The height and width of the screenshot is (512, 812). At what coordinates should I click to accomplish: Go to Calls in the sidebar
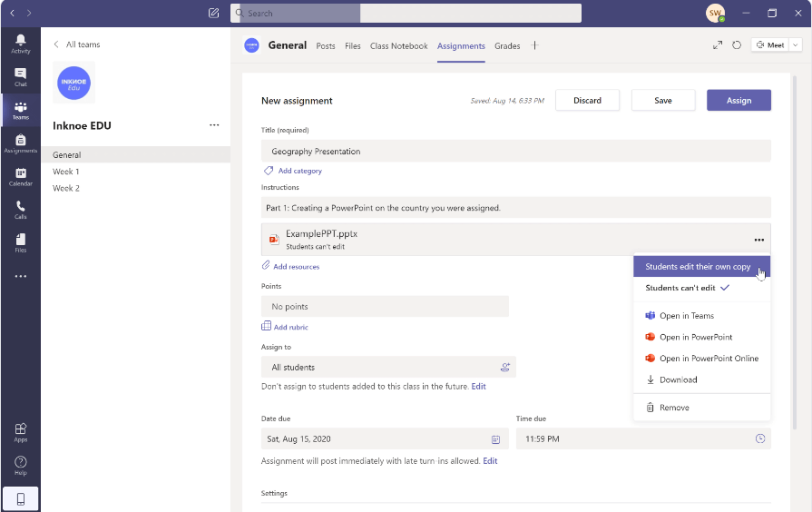pyautogui.click(x=20, y=210)
